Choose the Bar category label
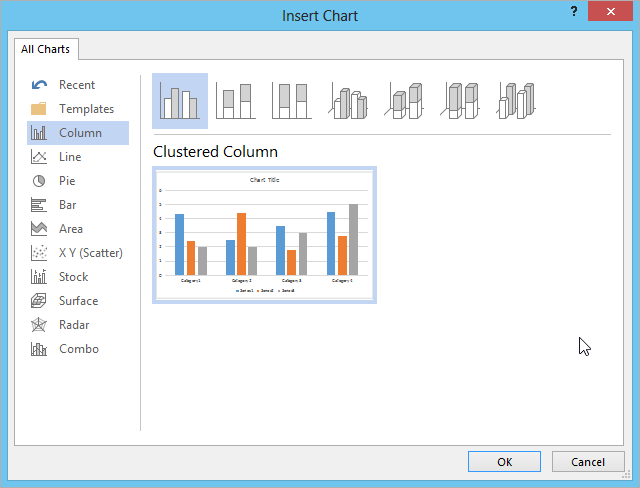 click(68, 205)
